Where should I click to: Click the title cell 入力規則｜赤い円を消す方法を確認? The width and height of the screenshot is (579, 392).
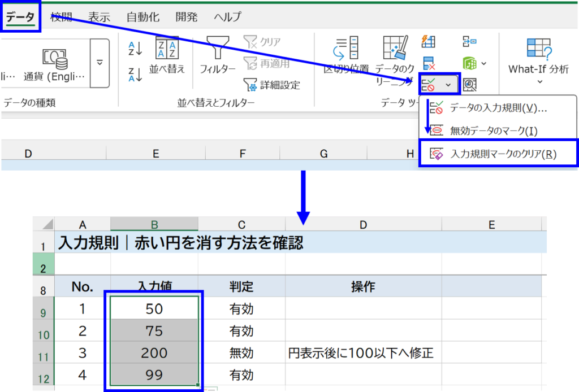point(181,243)
